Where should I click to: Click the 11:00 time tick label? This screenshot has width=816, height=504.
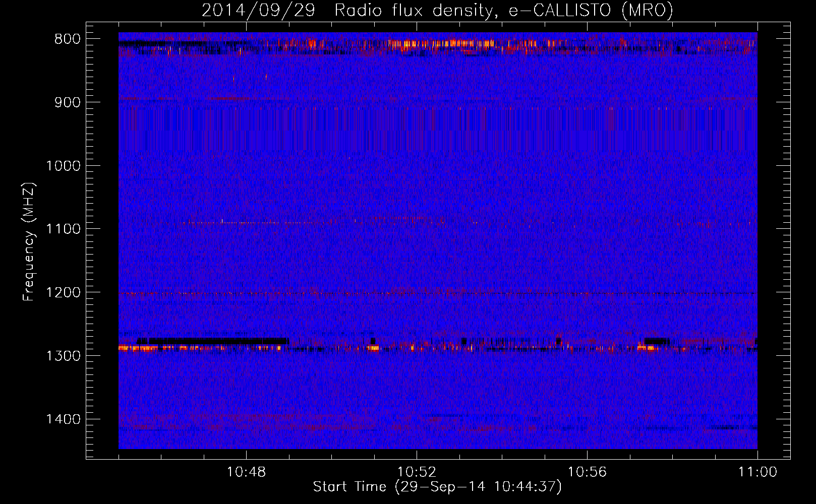[x=757, y=472]
